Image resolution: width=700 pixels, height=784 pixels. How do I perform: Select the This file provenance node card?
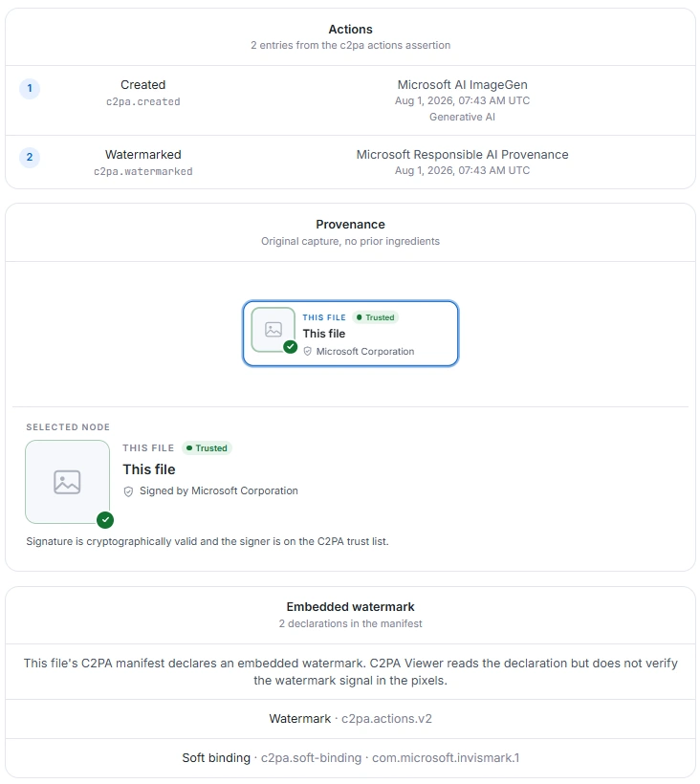pyautogui.click(x=351, y=334)
